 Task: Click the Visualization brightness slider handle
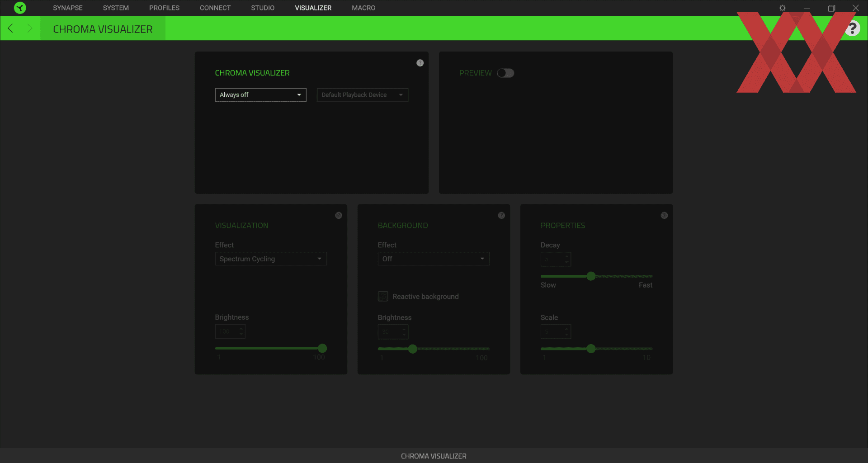(x=322, y=348)
